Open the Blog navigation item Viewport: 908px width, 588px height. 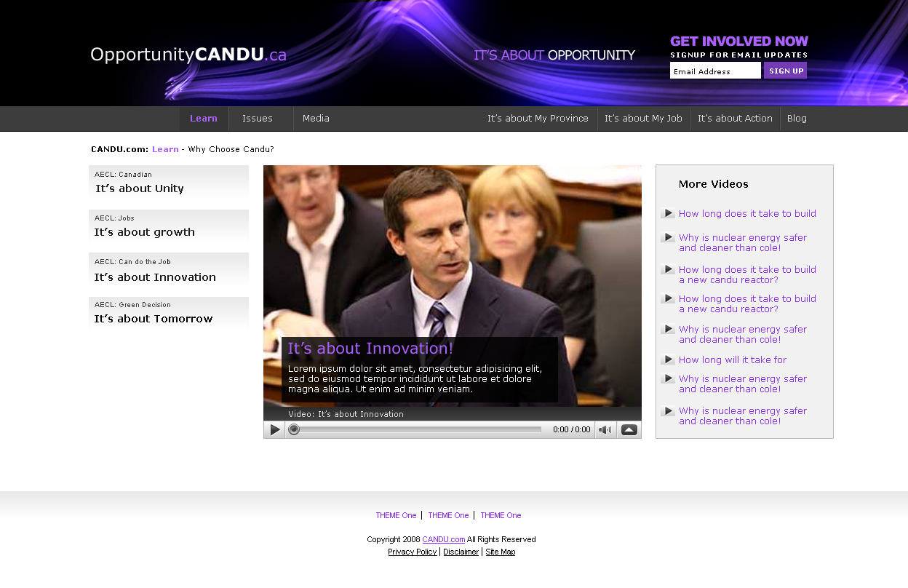pos(797,119)
